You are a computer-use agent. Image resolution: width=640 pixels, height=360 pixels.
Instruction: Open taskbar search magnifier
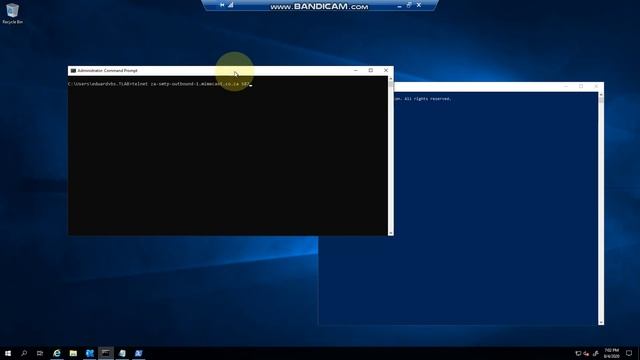point(24,353)
